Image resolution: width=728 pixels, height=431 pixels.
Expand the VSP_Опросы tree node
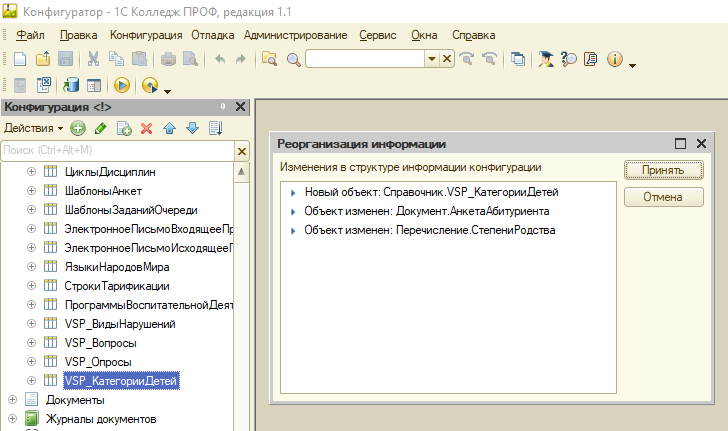tap(31, 362)
